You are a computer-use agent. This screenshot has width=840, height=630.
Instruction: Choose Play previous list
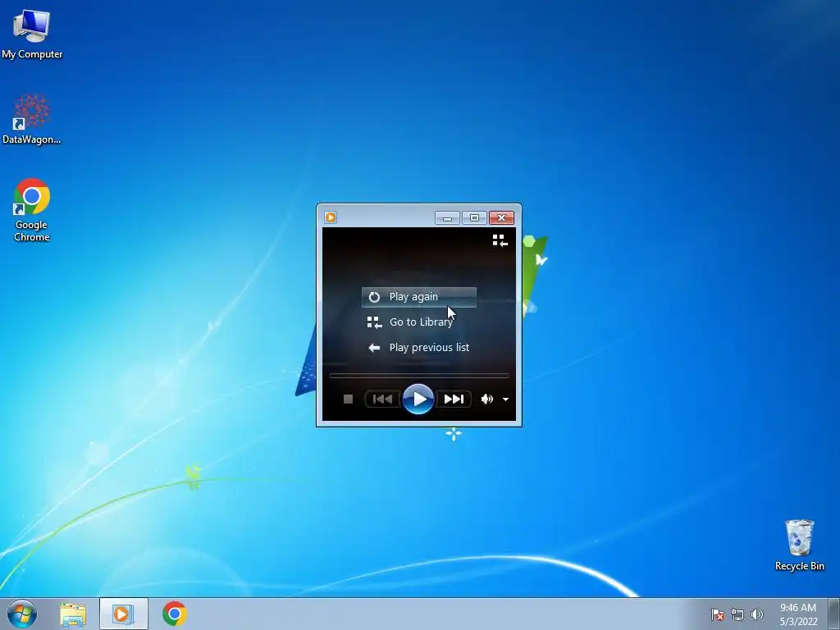pyautogui.click(x=418, y=348)
